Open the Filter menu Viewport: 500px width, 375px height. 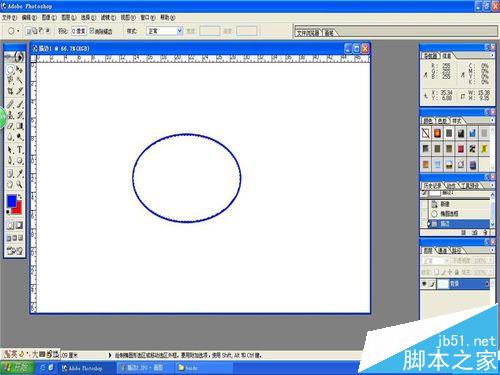click(108, 17)
